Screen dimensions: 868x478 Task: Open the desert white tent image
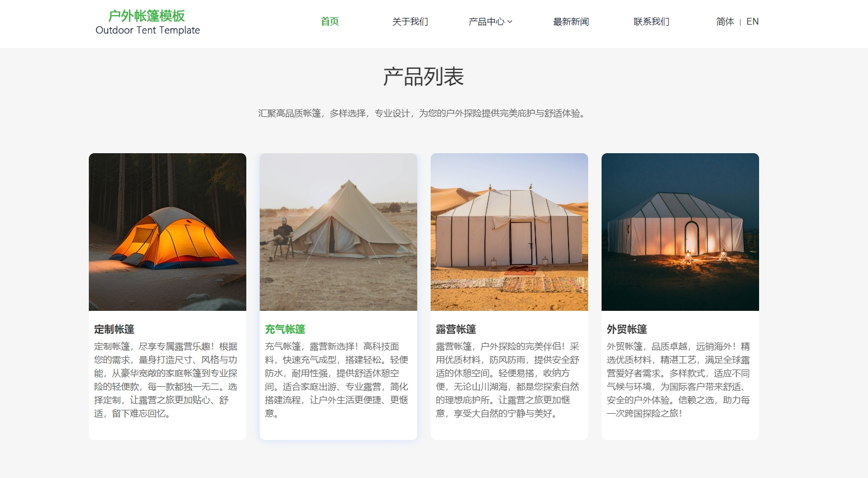[509, 232]
